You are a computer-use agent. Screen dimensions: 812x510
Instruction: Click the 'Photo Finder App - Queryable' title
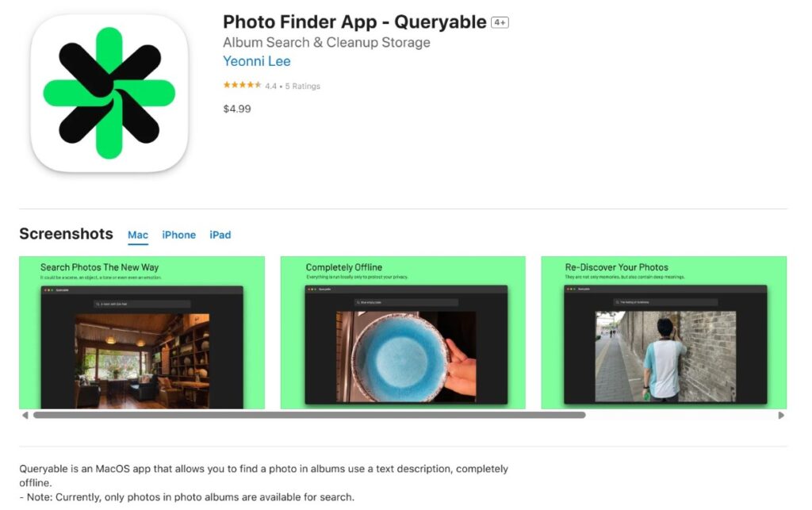click(354, 22)
